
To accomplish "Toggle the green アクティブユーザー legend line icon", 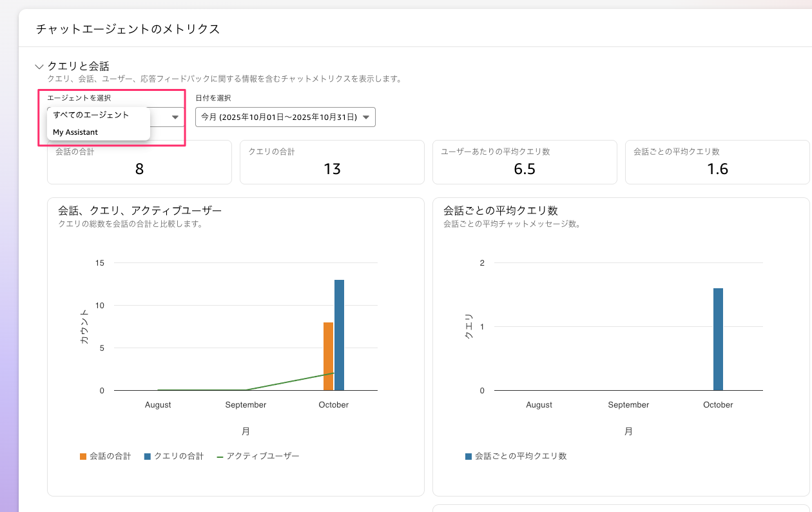I will coord(220,457).
